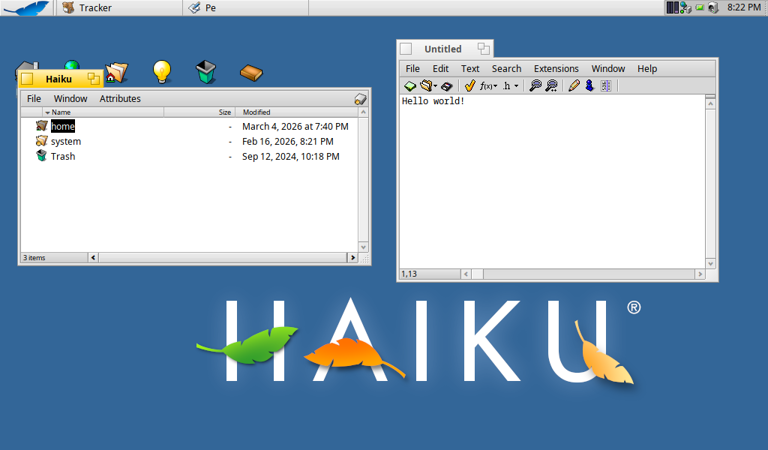Open the f(x) function popup in Pe
768x450 pixels.
(488, 86)
